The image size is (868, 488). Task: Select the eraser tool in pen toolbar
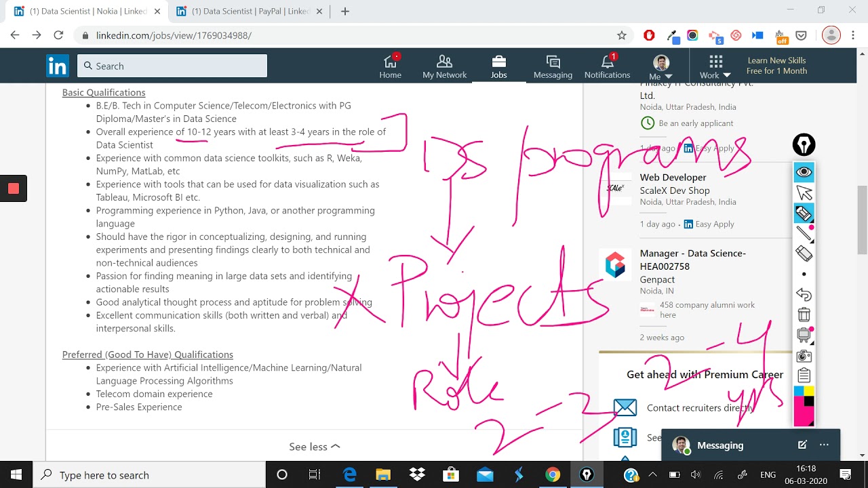click(804, 253)
